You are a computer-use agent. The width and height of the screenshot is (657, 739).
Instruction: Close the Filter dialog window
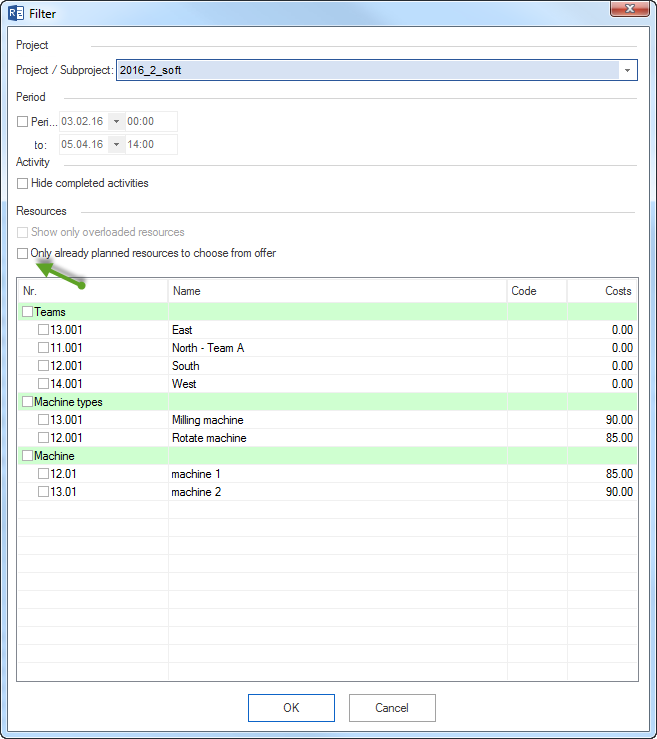pyautogui.click(x=629, y=8)
